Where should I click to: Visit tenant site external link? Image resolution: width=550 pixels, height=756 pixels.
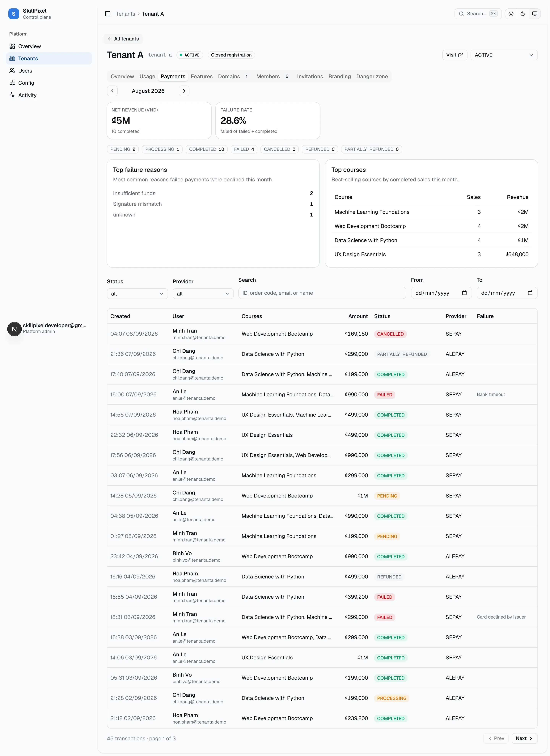tap(454, 55)
